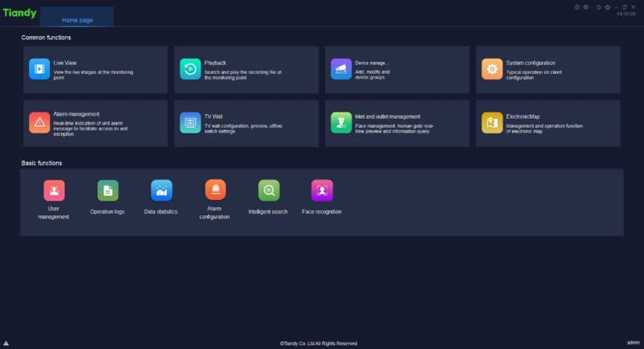Open Data statistics chart icon
The height and width of the screenshot is (349, 644).
pos(161,191)
